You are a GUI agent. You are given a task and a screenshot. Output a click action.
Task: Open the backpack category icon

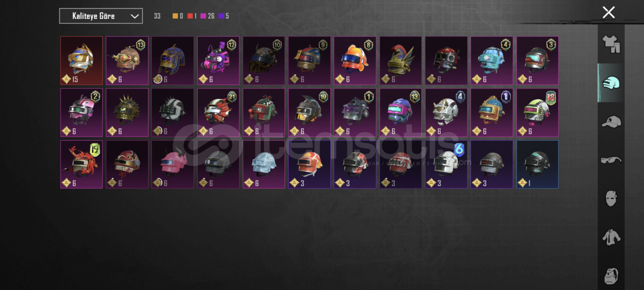pos(611,276)
